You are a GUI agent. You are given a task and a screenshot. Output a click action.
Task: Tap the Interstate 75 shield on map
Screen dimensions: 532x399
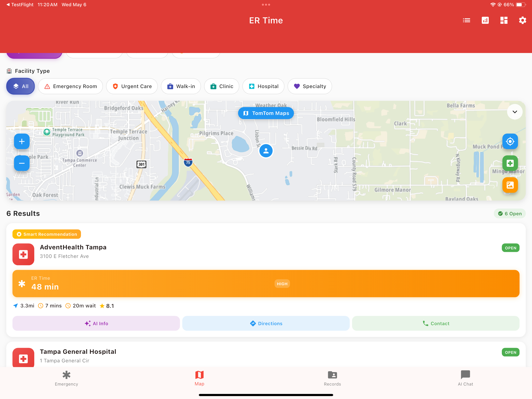point(188,162)
